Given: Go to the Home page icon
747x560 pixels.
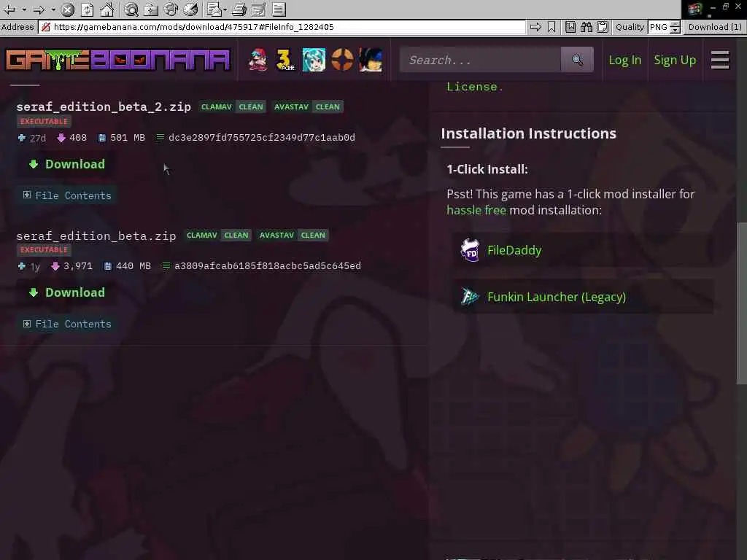Looking at the screenshot, I should tap(107, 9).
